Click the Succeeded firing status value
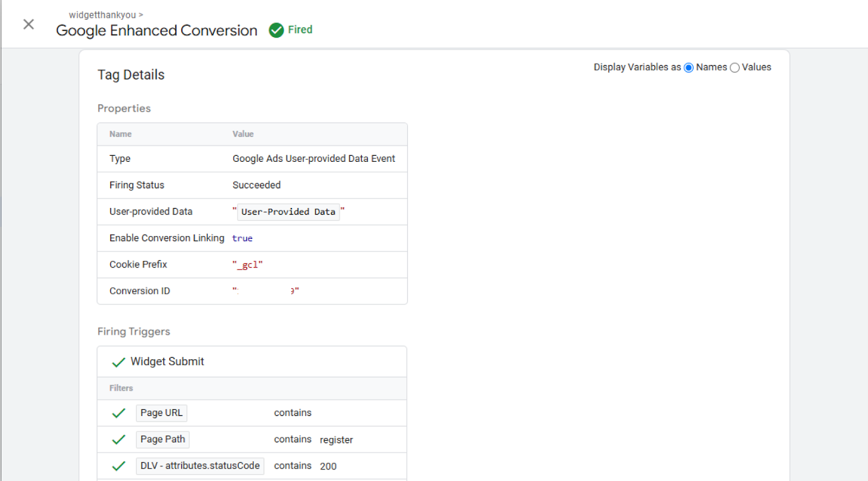The height and width of the screenshot is (481, 868). pyautogui.click(x=257, y=185)
